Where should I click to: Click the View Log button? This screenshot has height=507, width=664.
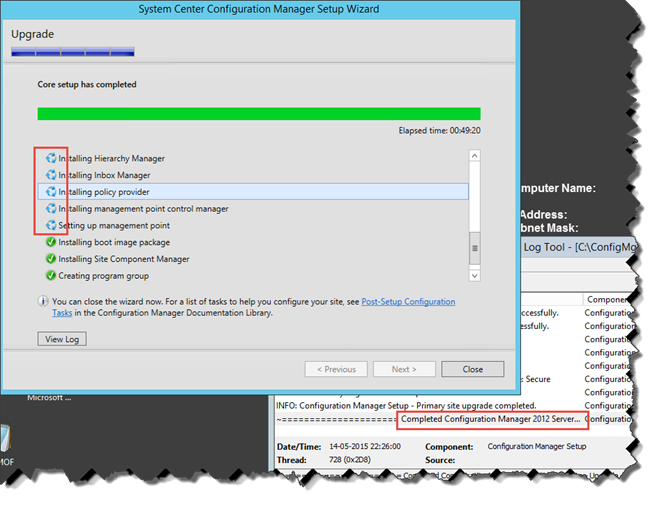[62, 339]
